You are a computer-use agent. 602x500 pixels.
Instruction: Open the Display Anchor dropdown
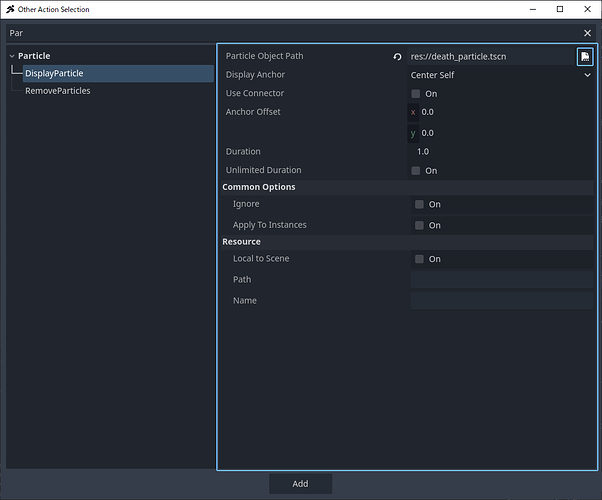click(x=500, y=75)
